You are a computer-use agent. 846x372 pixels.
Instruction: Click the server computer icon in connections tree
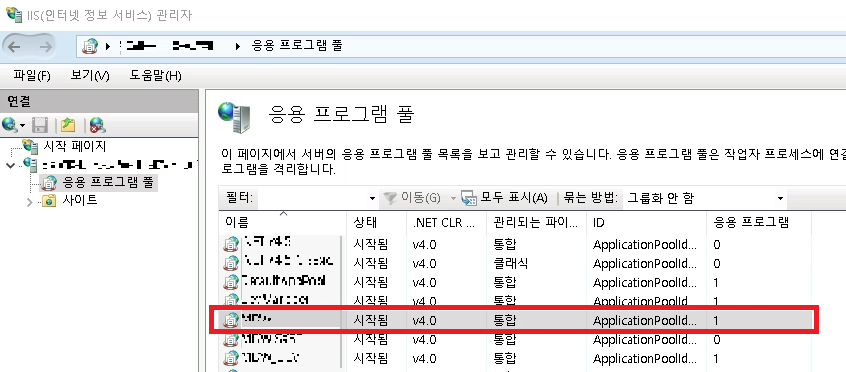pyautogui.click(x=30, y=165)
